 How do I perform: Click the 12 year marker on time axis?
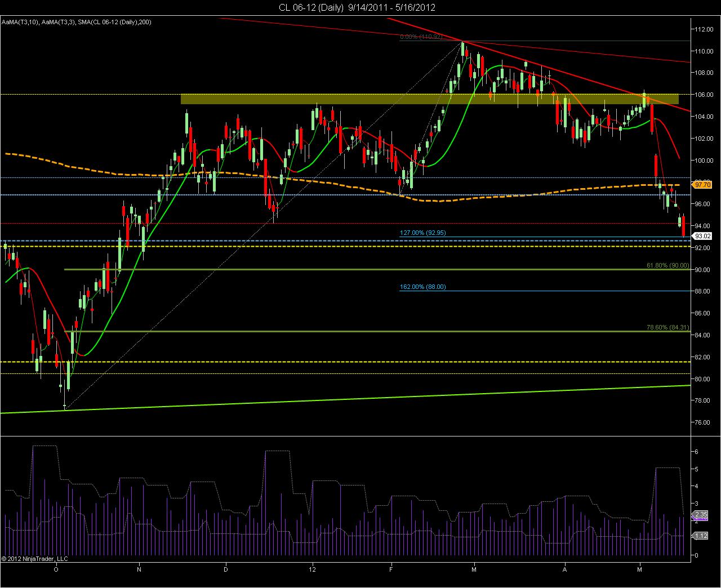[x=313, y=569]
